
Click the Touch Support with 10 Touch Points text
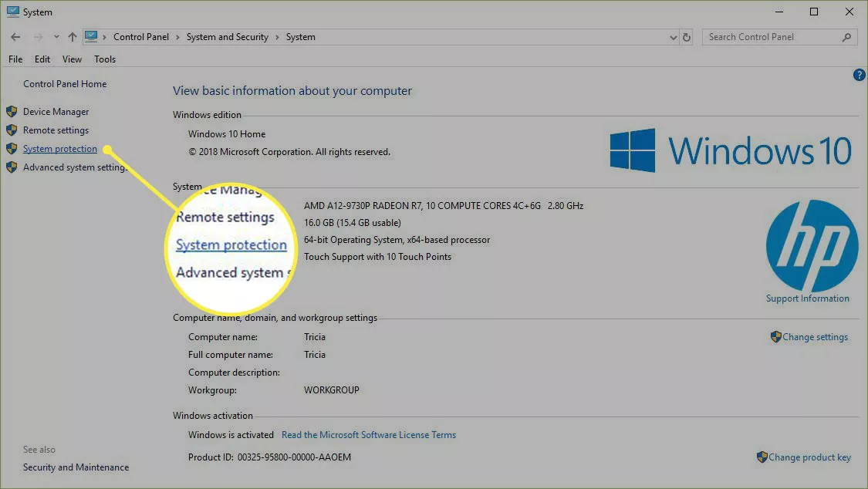[377, 257]
